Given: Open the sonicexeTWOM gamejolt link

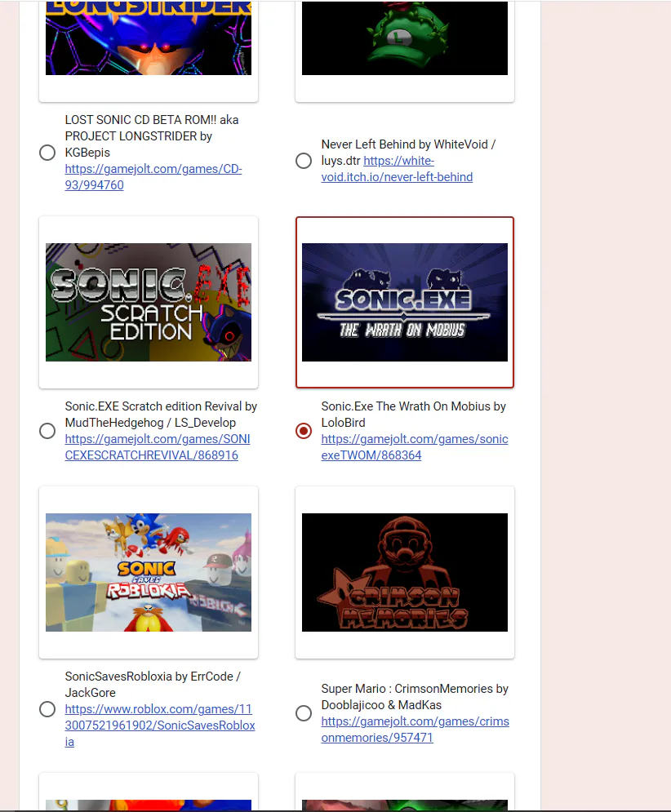Looking at the screenshot, I should pyautogui.click(x=415, y=447).
